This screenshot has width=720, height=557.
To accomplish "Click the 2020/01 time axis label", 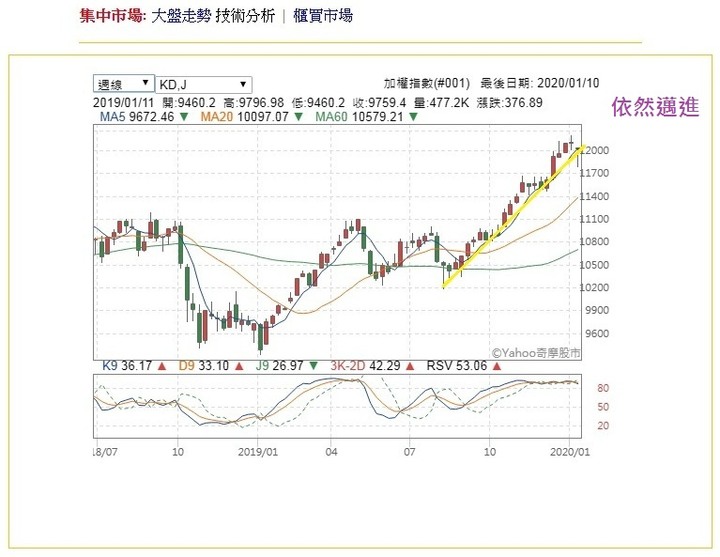I will point(569,452).
